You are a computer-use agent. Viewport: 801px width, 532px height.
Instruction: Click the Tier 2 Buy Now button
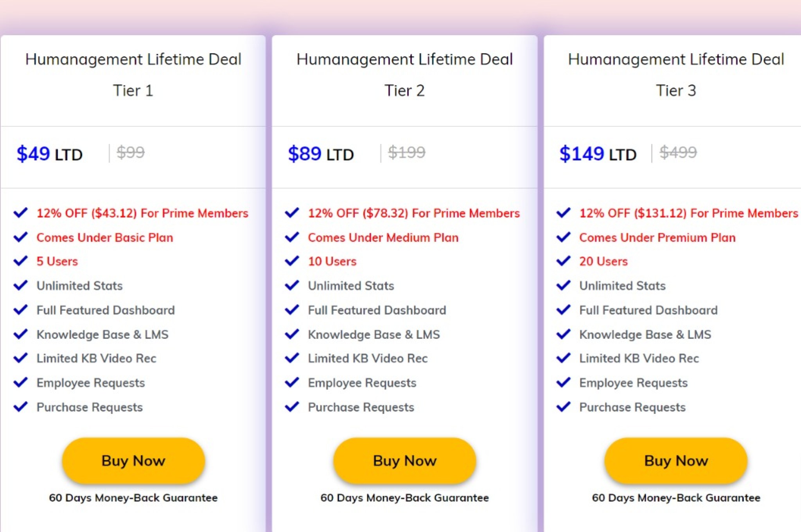pyautogui.click(x=405, y=460)
